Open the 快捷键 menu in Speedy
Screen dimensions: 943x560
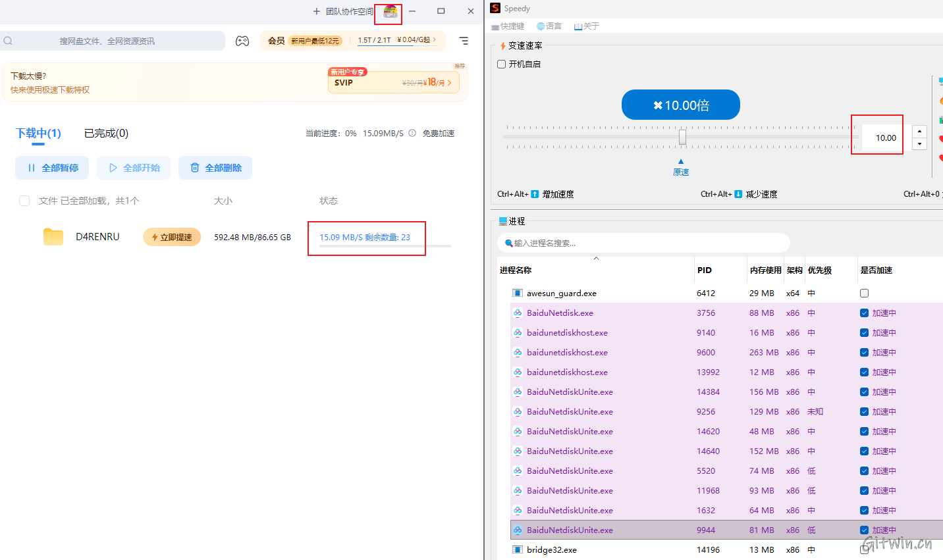coord(508,26)
